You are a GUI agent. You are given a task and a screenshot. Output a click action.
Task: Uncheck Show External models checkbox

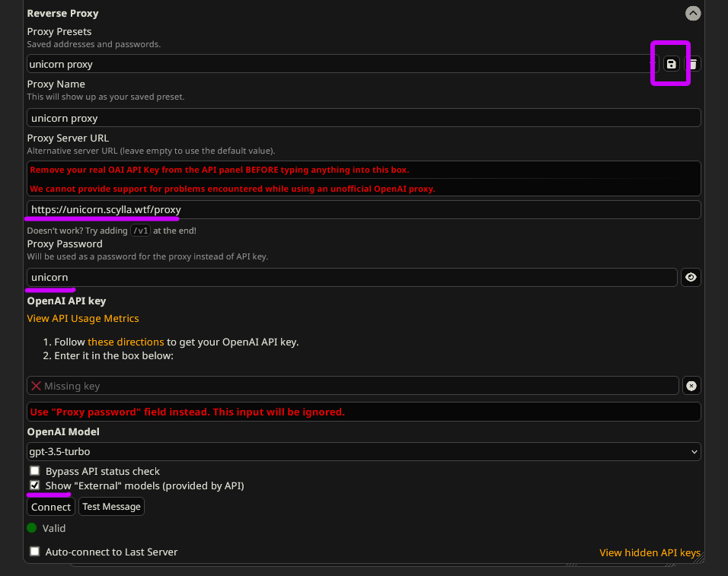[35, 485]
